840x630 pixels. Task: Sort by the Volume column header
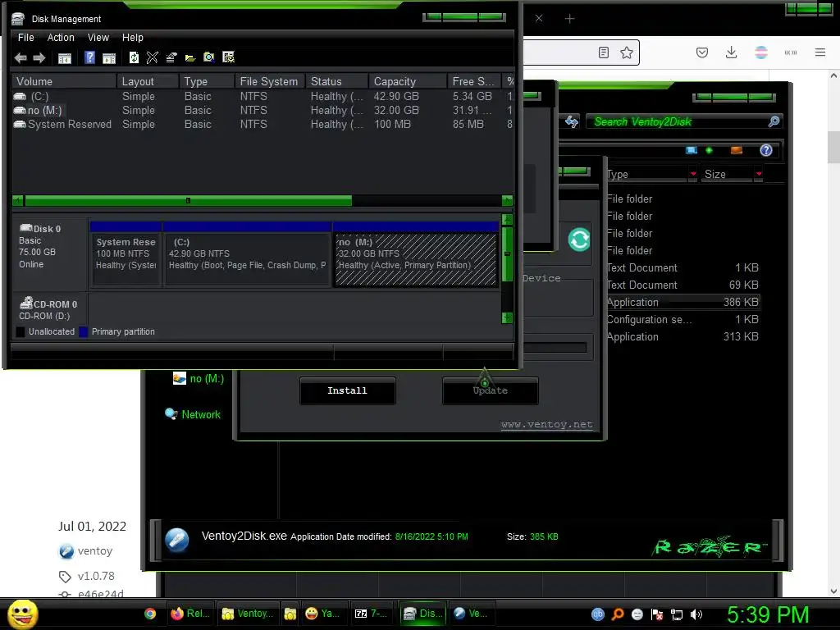point(64,81)
